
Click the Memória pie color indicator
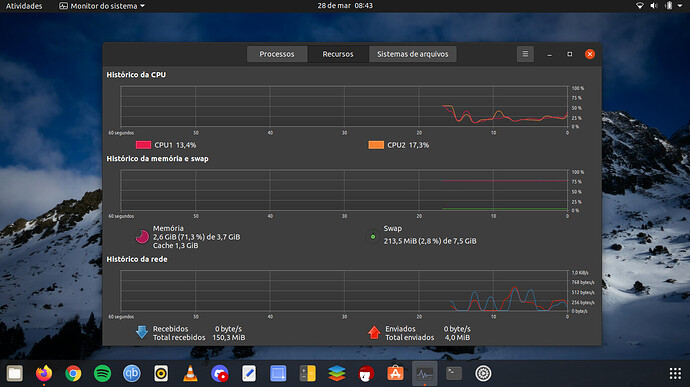tap(142, 237)
